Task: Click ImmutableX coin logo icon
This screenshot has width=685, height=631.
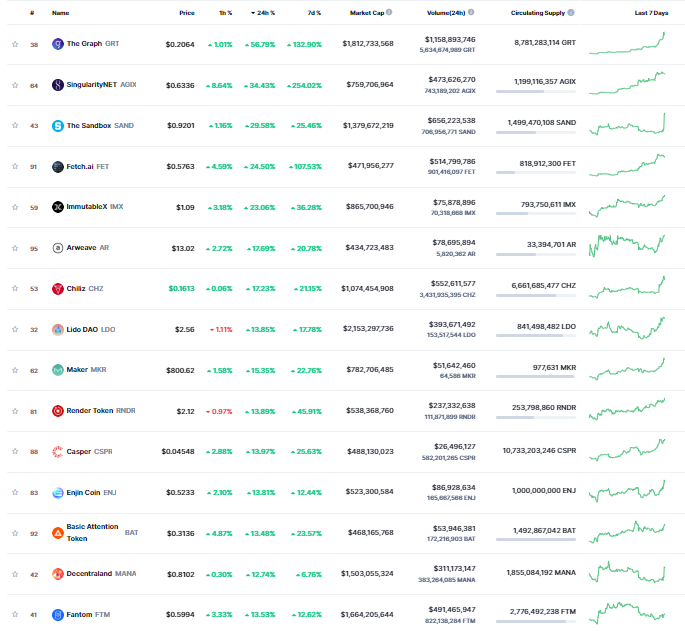Action: 58,207
